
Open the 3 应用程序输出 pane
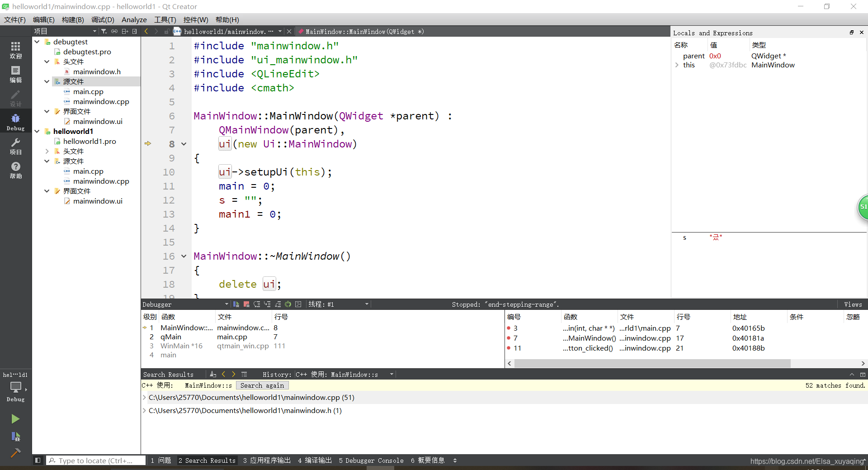267,460
